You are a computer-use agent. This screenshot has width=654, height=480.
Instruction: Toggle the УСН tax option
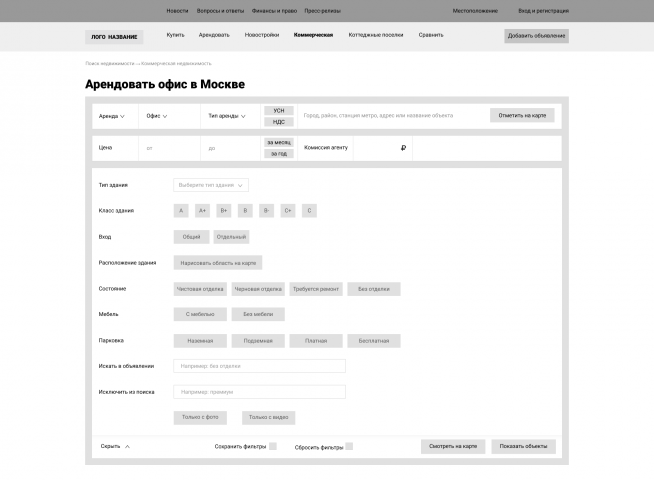tap(279, 111)
